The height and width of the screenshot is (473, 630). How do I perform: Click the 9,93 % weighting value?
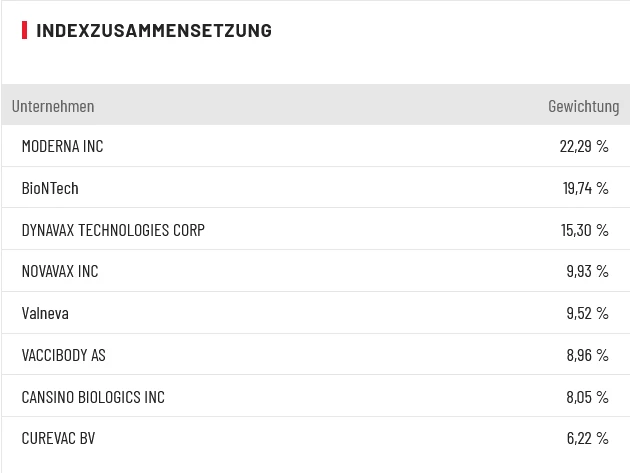587,271
